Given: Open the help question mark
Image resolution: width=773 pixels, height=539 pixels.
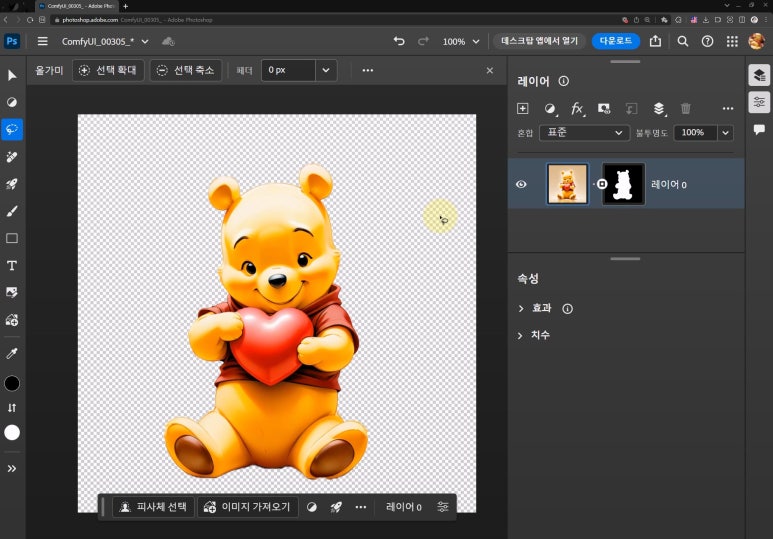Looking at the screenshot, I should coord(707,41).
